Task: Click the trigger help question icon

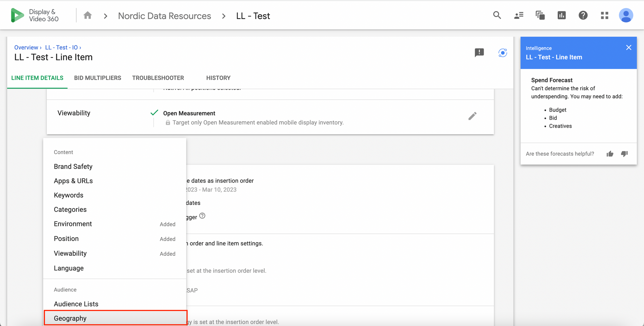Action: click(202, 216)
